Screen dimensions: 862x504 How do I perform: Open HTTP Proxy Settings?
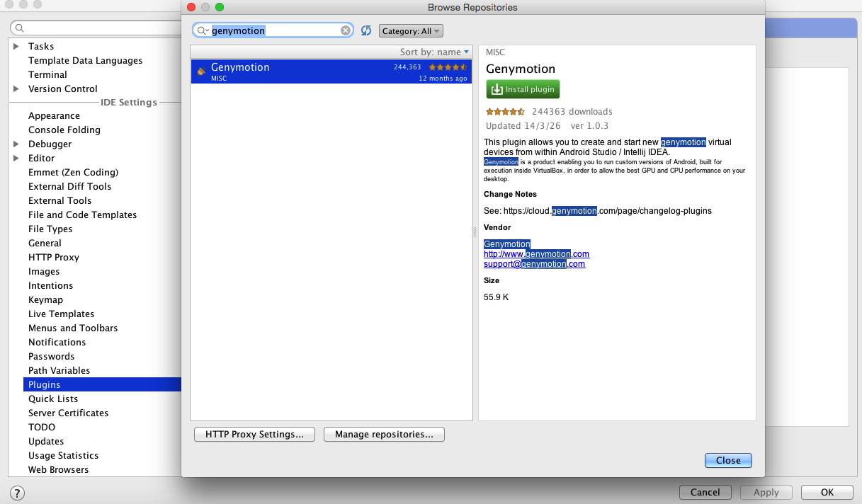click(254, 434)
